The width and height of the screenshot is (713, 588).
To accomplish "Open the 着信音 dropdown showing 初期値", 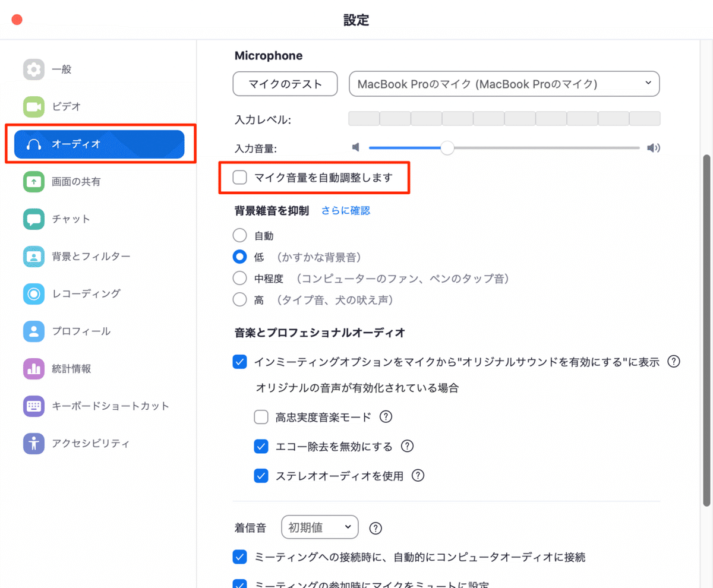I will [x=319, y=527].
